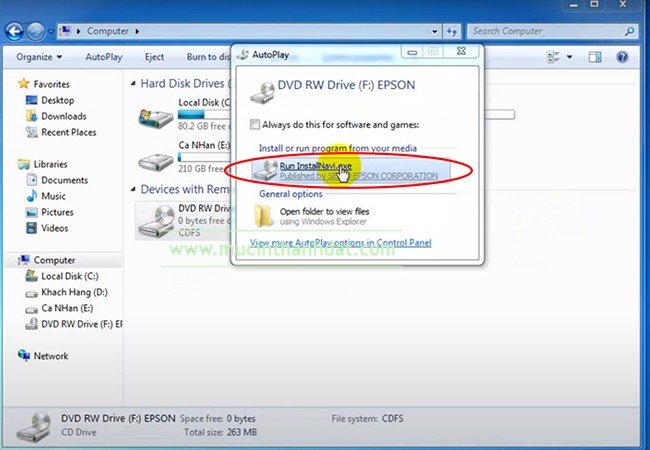Image resolution: width=650 pixels, height=450 pixels.
Task: Click Computer breadcrumb in address bar
Action: [108, 31]
